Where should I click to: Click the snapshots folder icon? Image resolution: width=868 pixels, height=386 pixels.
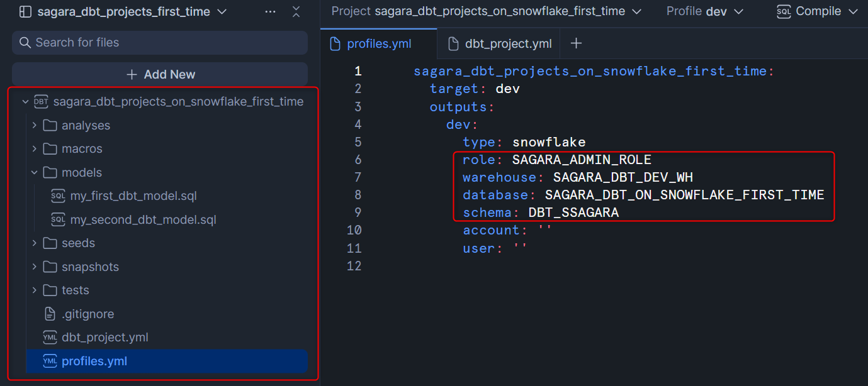(x=50, y=267)
